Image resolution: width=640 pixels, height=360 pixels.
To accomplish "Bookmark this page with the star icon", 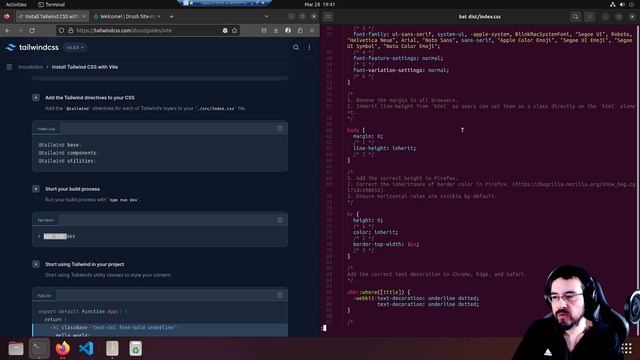I will (x=234, y=31).
